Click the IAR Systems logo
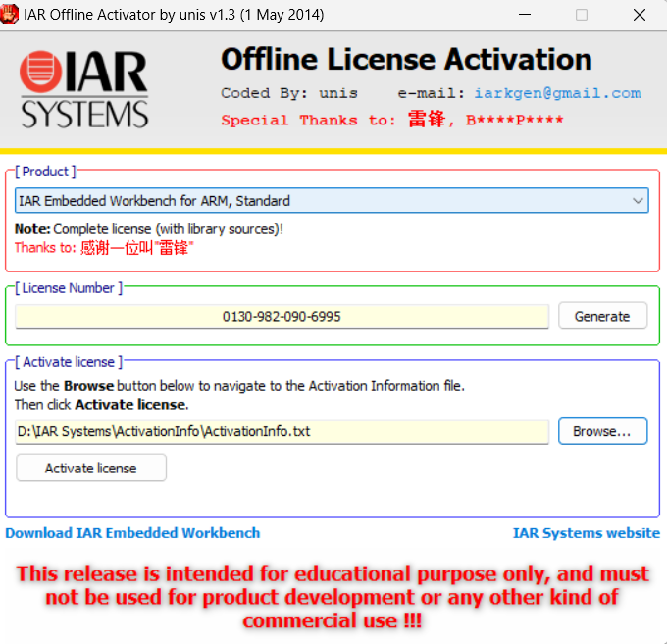The width and height of the screenshot is (667, 644). (x=84, y=89)
